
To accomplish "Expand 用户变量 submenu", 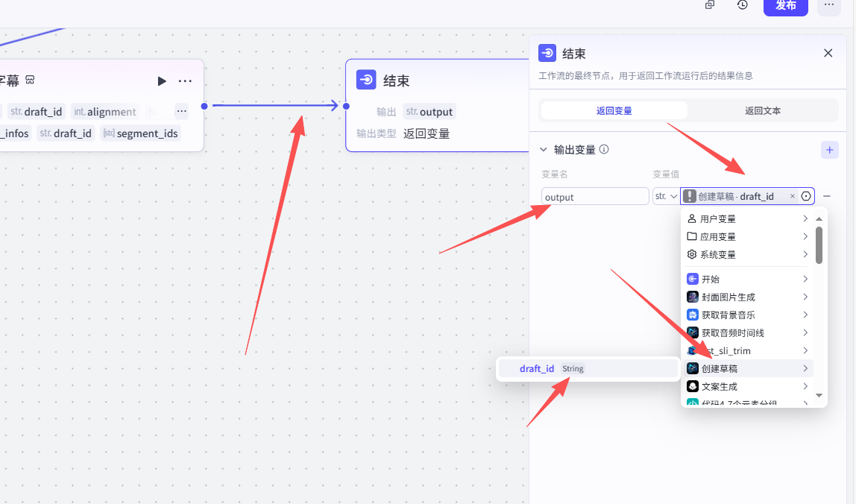I will tap(747, 218).
